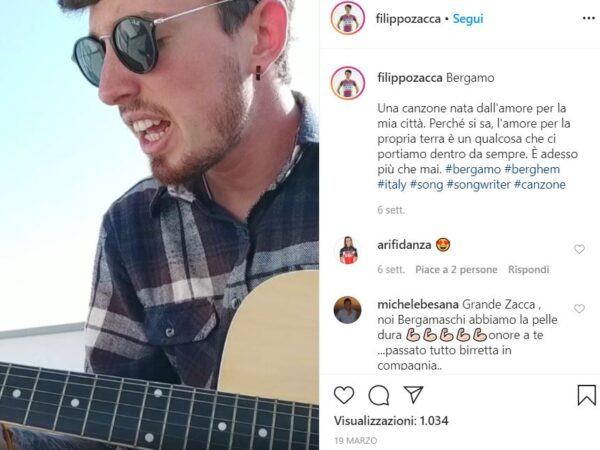Like michelebesana's comment with the small heart
This screenshot has height=450, width=600.
(x=579, y=308)
